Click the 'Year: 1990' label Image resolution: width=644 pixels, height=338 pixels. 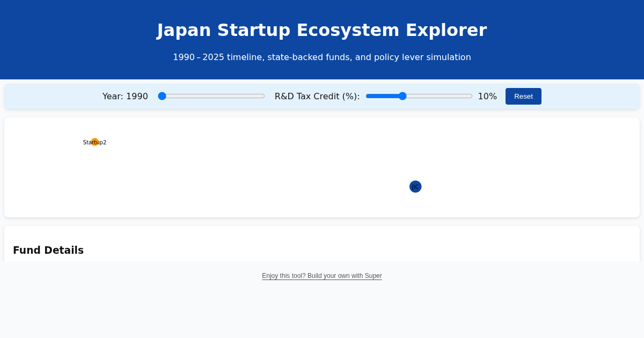(x=125, y=96)
